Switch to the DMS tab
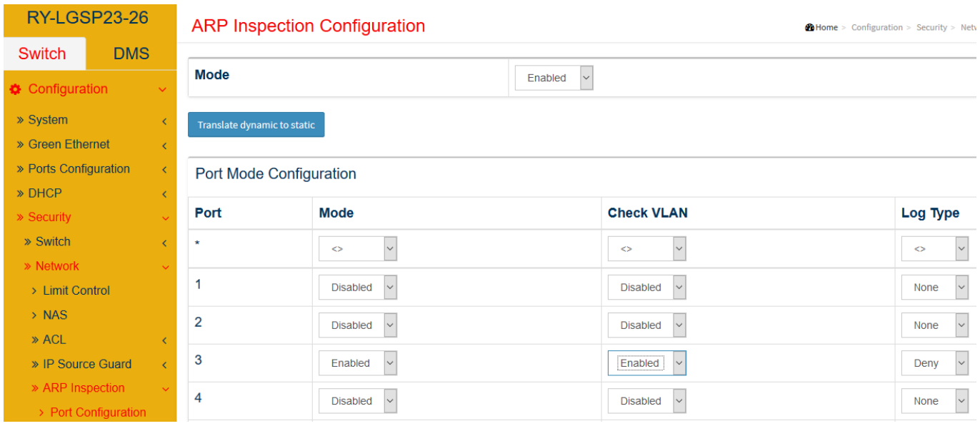The height and width of the screenshot is (426, 980). tap(131, 54)
